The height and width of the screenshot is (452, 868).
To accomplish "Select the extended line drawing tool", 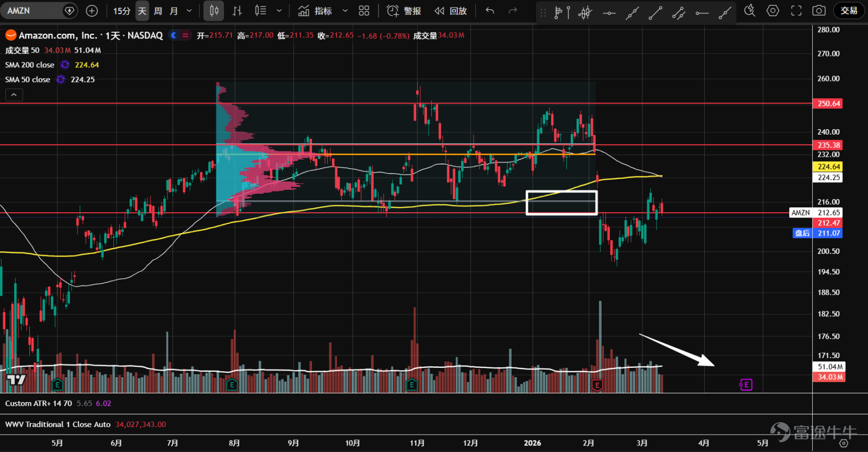I will point(632,12).
